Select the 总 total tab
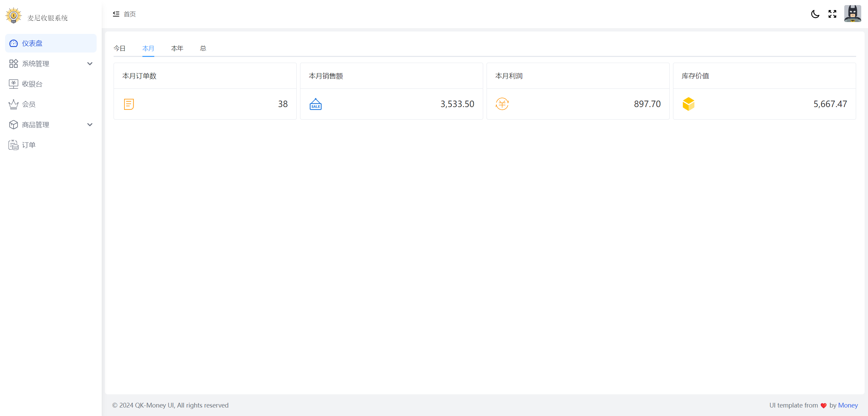This screenshot has height=416, width=868. (203, 48)
